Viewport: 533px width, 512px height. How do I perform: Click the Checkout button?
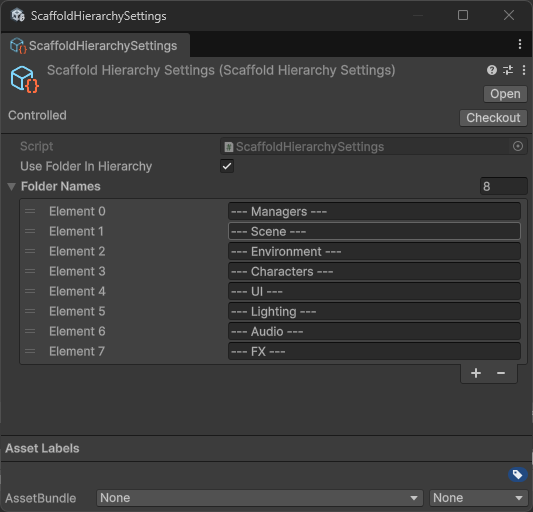click(x=493, y=118)
